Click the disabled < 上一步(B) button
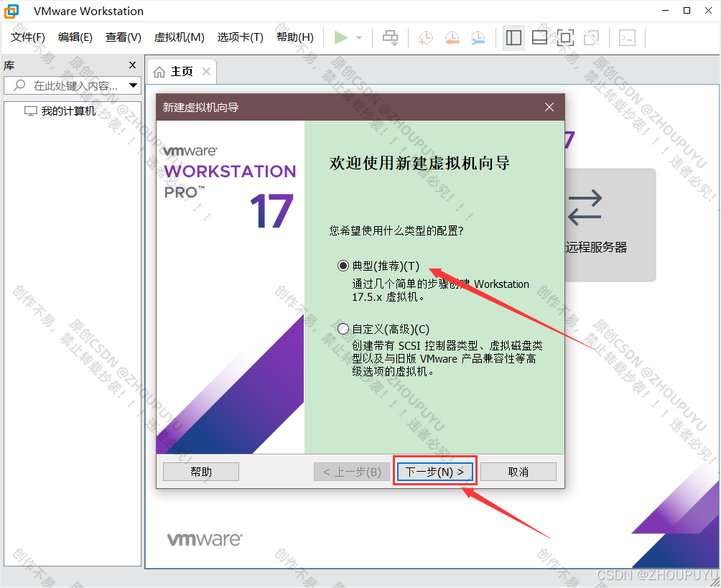Image resolution: width=721 pixels, height=588 pixels. click(x=352, y=472)
